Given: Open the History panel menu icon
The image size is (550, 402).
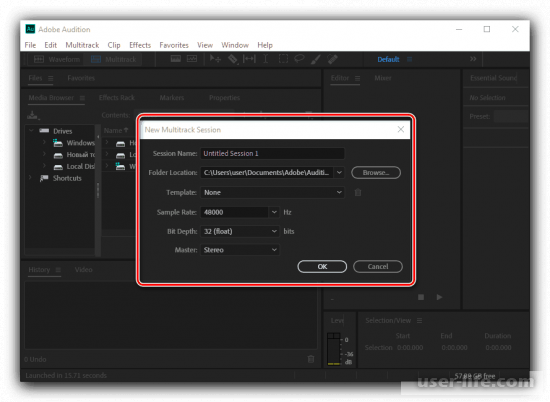Looking at the screenshot, I should (x=58, y=270).
